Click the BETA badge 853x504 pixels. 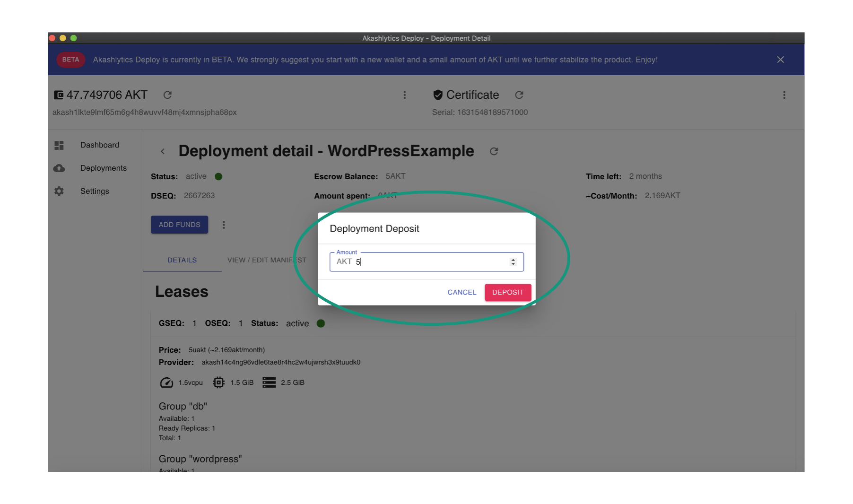point(71,60)
